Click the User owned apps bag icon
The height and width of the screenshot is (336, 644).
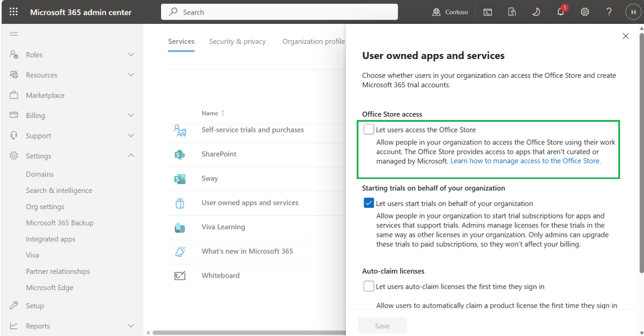click(x=180, y=203)
